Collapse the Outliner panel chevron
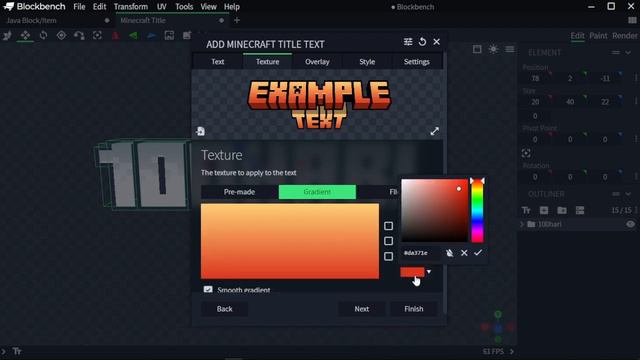This screenshot has width=640, height=360. click(628, 194)
